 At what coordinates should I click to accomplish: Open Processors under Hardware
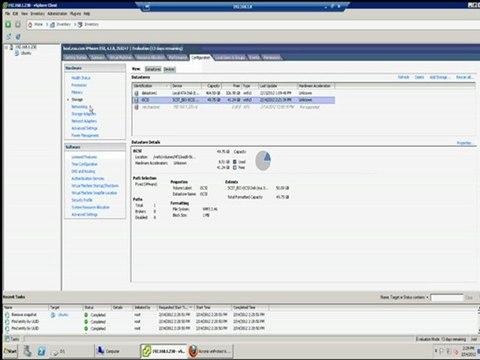[x=79, y=85]
